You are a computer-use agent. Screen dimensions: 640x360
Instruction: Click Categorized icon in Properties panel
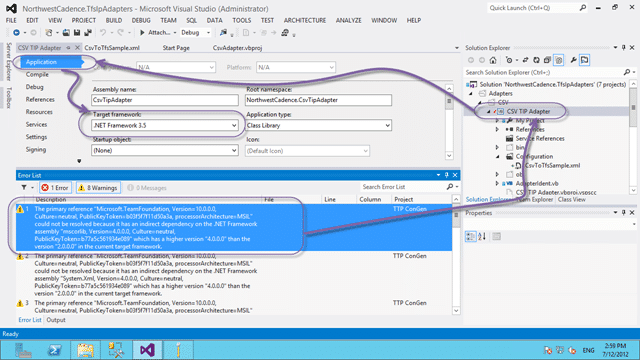(470, 236)
